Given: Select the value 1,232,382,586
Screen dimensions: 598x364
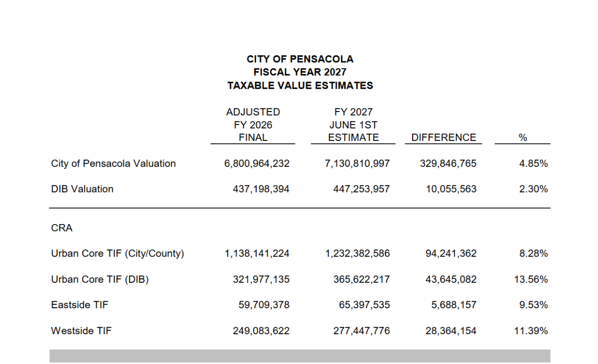Looking at the screenshot, I should point(357,253).
